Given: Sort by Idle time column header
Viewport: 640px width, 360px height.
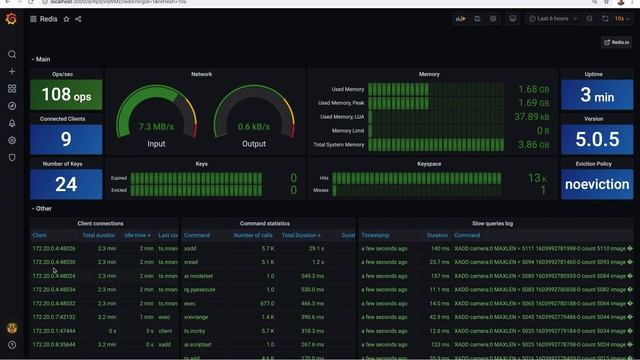Looking at the screenshot, I should [137, 236].
